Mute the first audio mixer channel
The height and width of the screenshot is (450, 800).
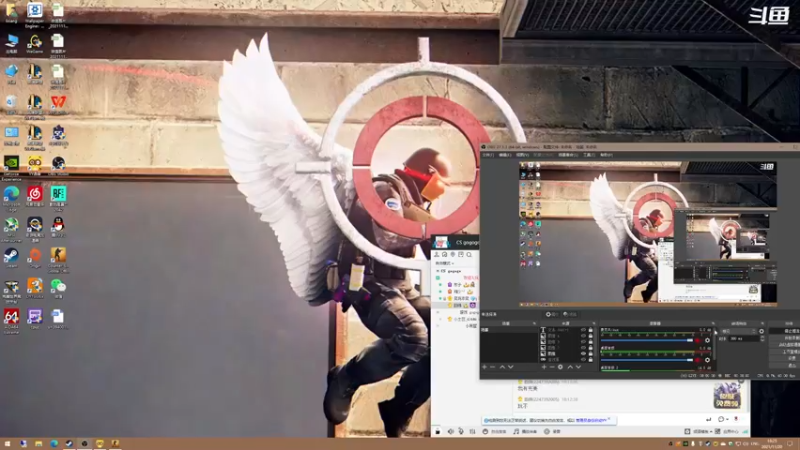coord(697,340)
